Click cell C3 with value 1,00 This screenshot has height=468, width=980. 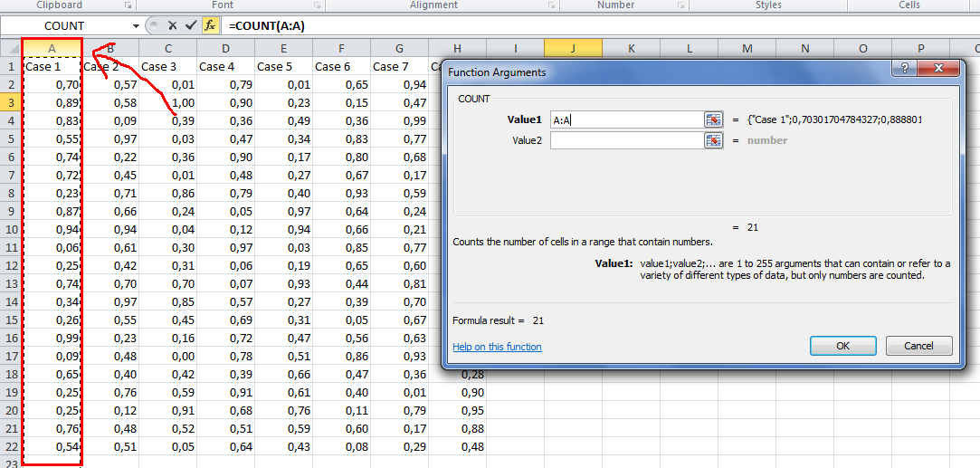click(168, 102)
